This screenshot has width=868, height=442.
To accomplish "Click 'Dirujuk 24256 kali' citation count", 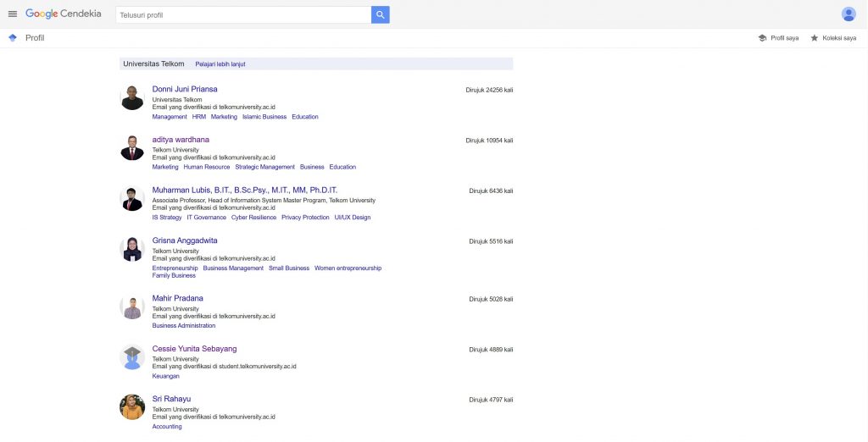I will pyautogui.click(x=489, y=90).
